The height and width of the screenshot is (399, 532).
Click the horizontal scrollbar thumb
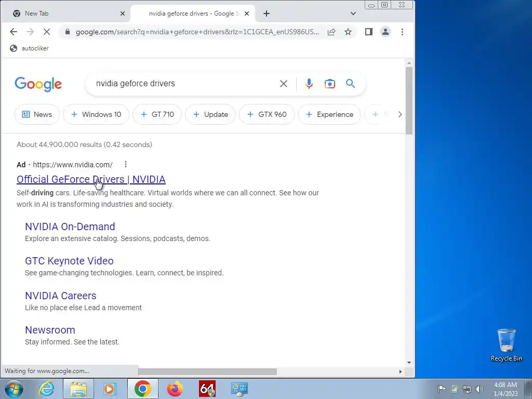pyautogui.click(x=207, y=371)
